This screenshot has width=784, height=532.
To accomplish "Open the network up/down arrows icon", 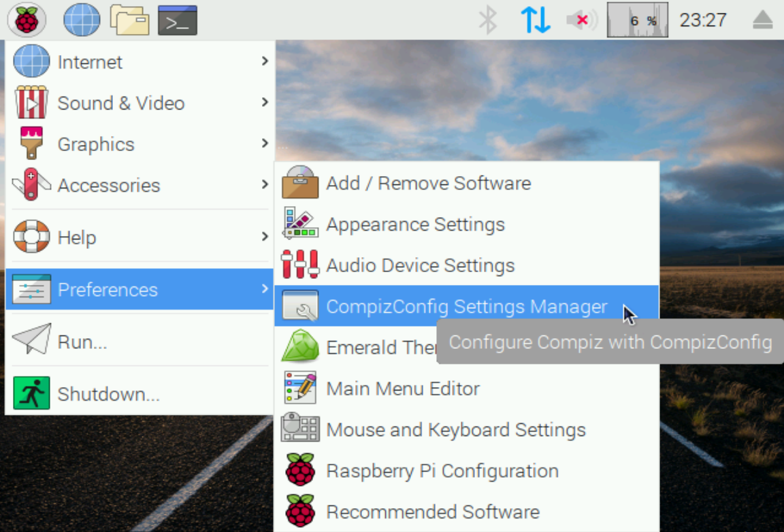I will (x=536, y=20).
